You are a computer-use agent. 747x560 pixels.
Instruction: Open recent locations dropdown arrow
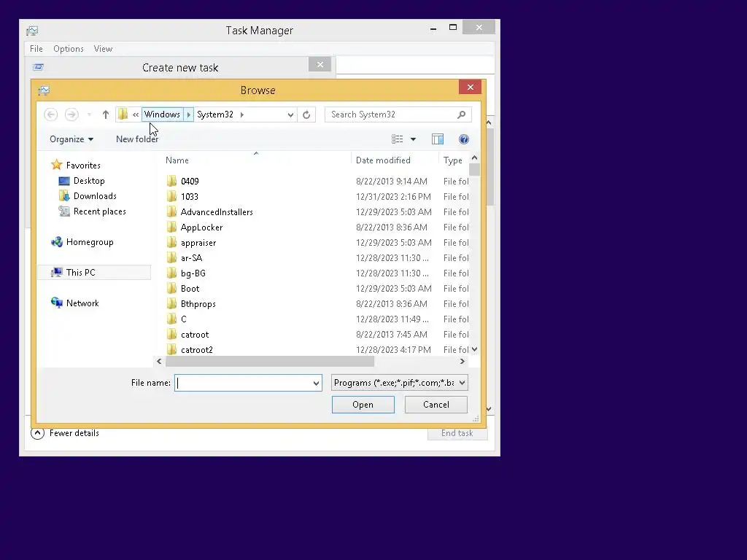89,114
